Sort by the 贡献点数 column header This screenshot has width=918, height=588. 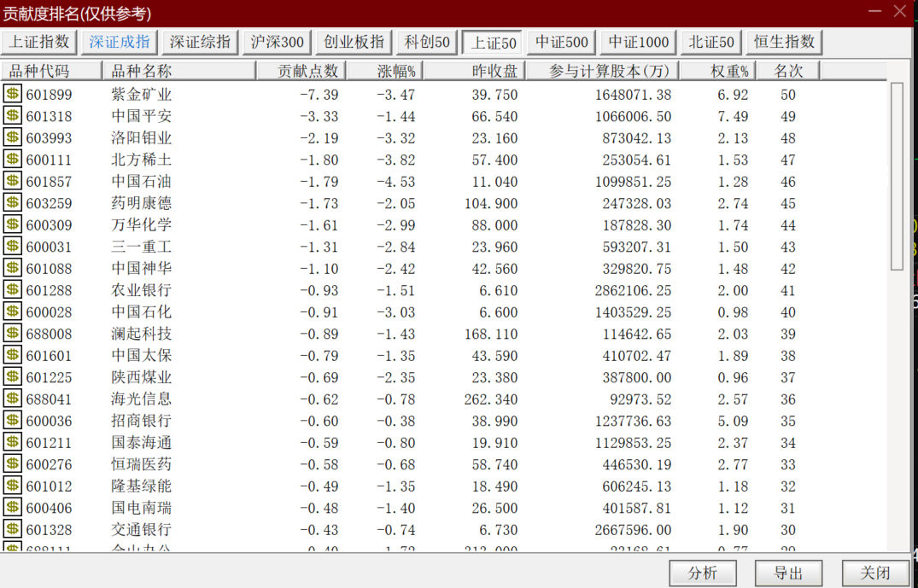click(x=301, y=72)
